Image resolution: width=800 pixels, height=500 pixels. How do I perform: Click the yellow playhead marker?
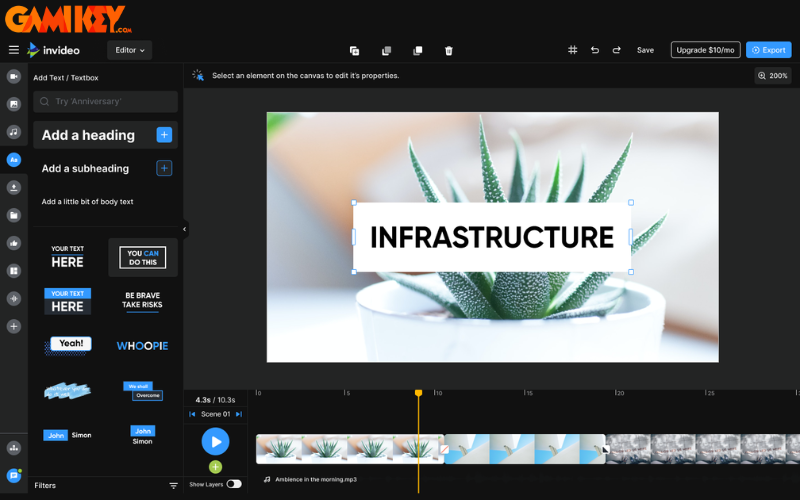418,393
